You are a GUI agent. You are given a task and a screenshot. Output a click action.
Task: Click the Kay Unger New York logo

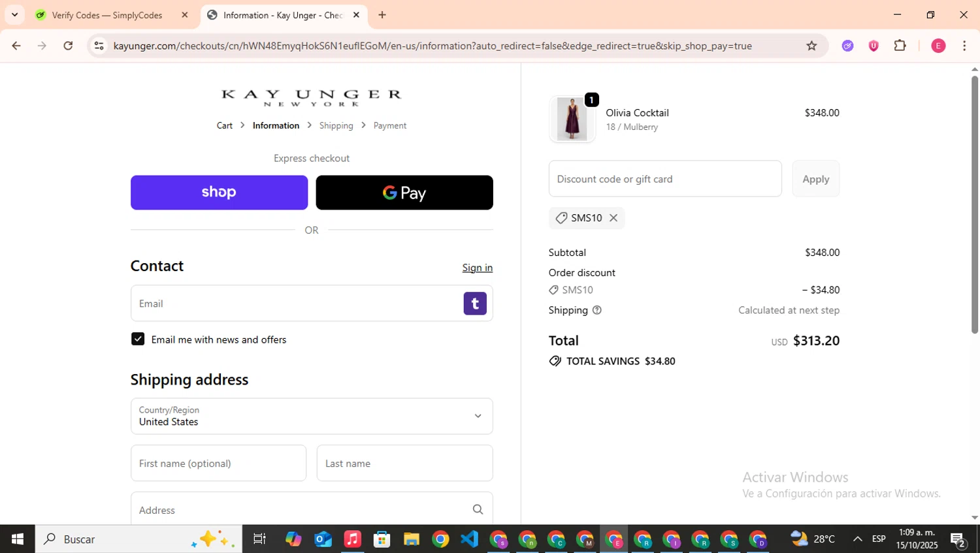tap(312, 97)
